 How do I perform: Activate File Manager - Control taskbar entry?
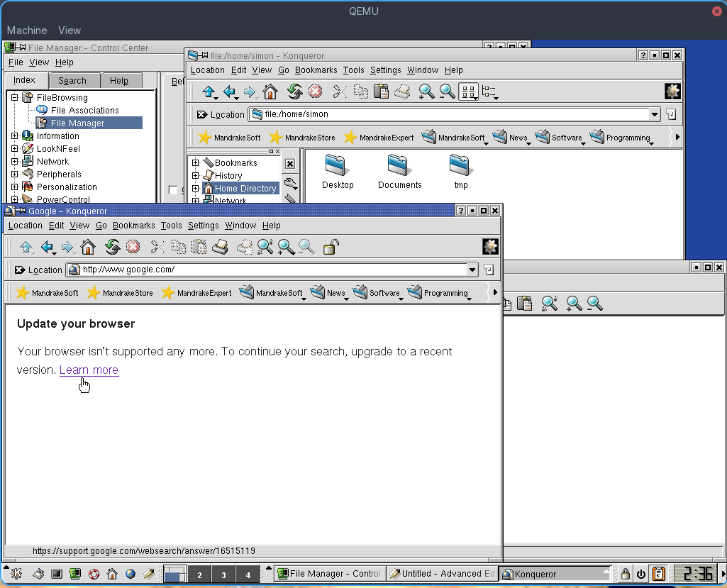click(x=330, y=574)
